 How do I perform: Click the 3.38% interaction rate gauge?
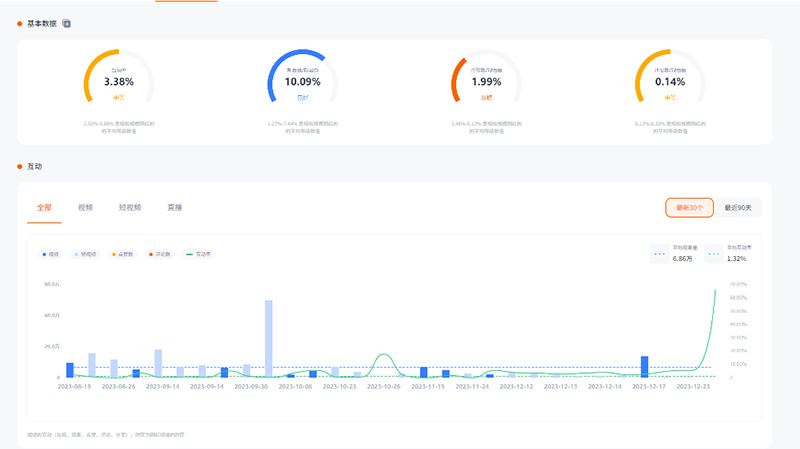(119, 81)
